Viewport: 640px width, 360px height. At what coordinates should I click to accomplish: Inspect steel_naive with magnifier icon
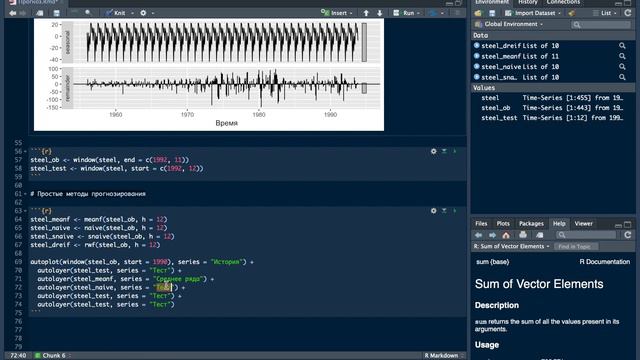[622, 67]
